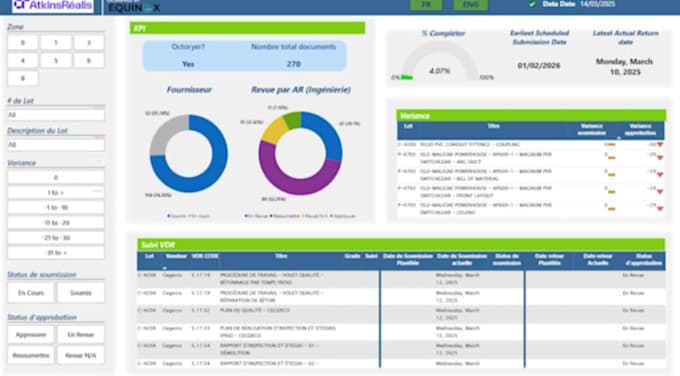This screenshot has height=376, width=680.
Task: Open the # de Lot dropdown
Action: [x=56, y=115]
